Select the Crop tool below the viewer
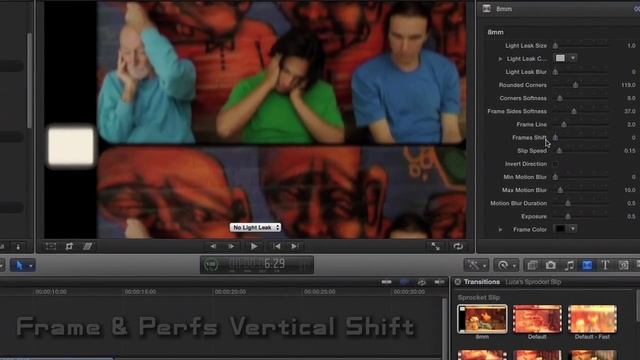Screen dimensions: 640x360 pyautogui.click(x=69, y=246)
